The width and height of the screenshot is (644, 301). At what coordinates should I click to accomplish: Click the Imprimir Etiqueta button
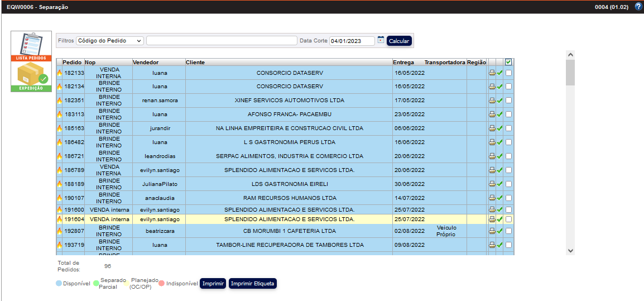252,284
